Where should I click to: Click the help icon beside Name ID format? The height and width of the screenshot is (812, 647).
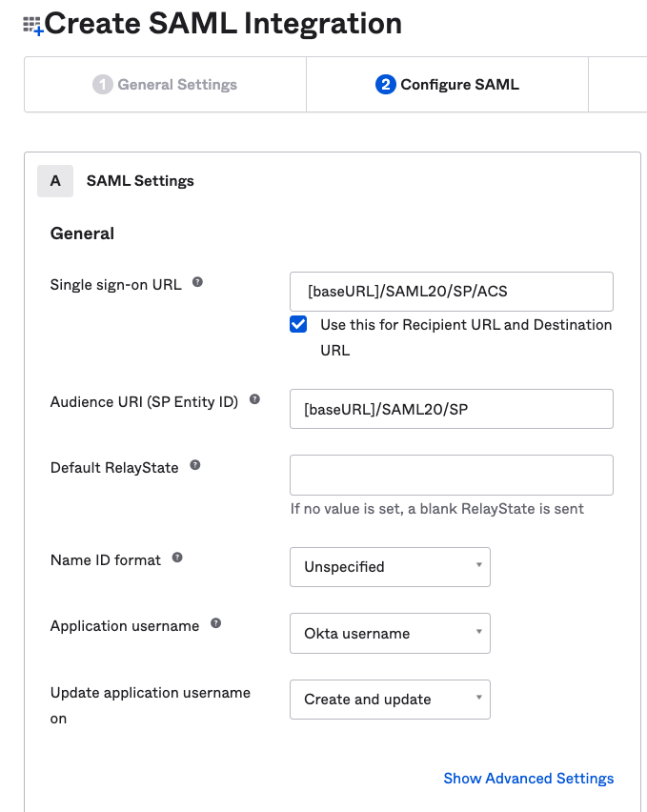click(x=176, y=557)
